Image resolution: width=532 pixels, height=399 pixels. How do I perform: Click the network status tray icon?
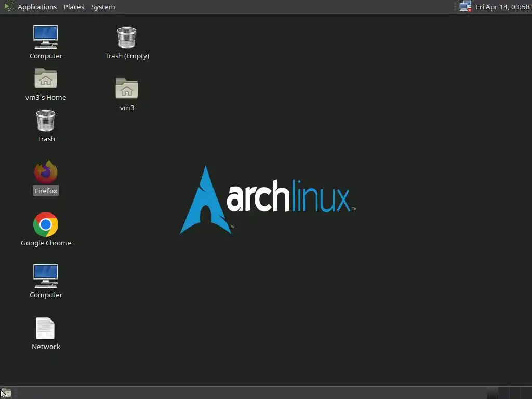465,6
